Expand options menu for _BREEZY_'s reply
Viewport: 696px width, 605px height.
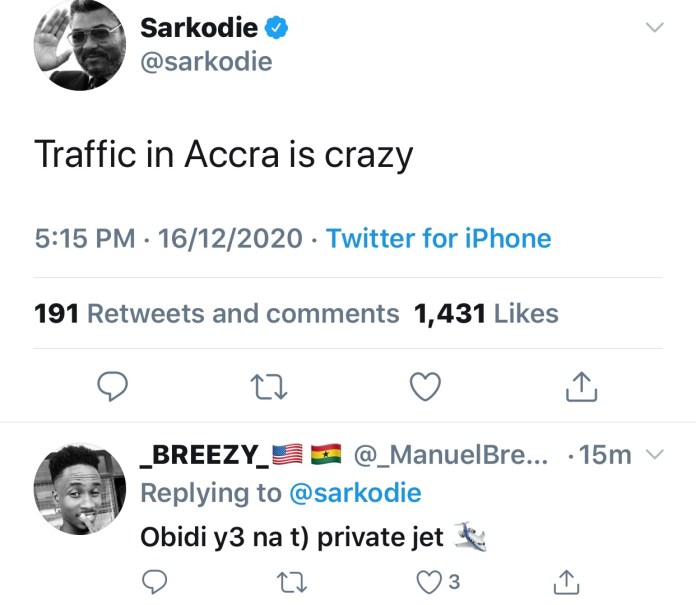(656, 455)
